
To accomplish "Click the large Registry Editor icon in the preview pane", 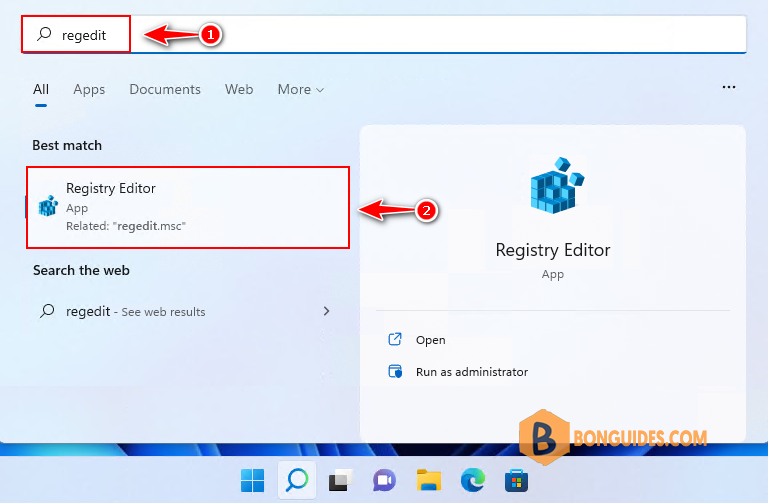I will [557, 186].
